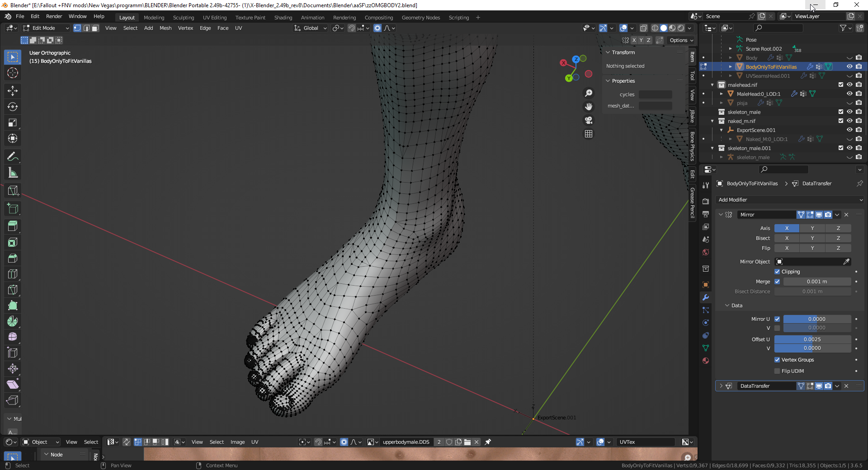
Task: Select the Smooth vertices tool
Action: (13, 337)
